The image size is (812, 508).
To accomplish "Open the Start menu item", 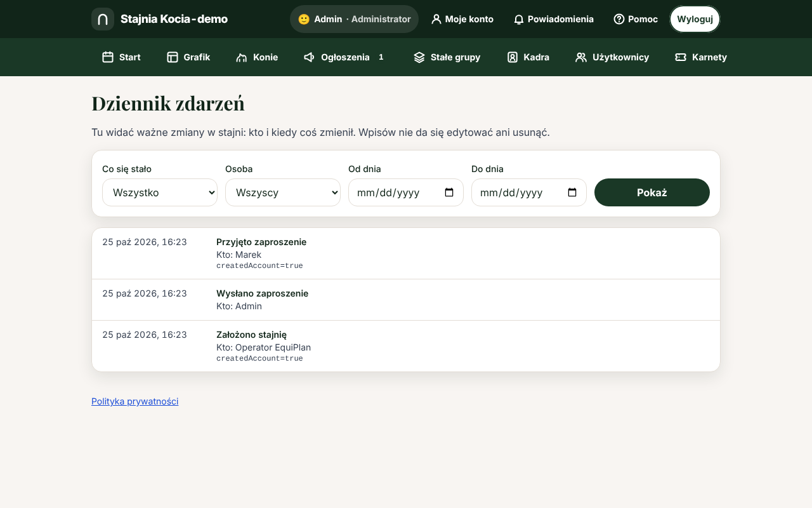I will pyautogui.click(x=121, y=57).
